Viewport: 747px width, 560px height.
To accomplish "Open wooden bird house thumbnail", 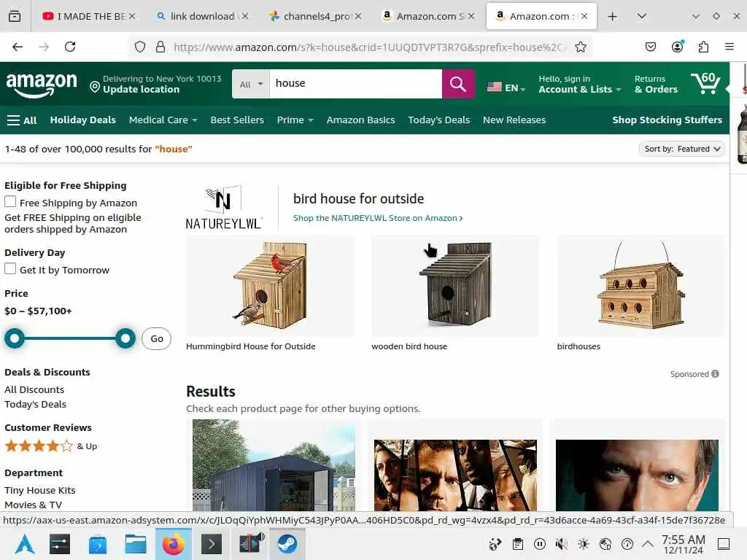I will [x=455, y=285].
